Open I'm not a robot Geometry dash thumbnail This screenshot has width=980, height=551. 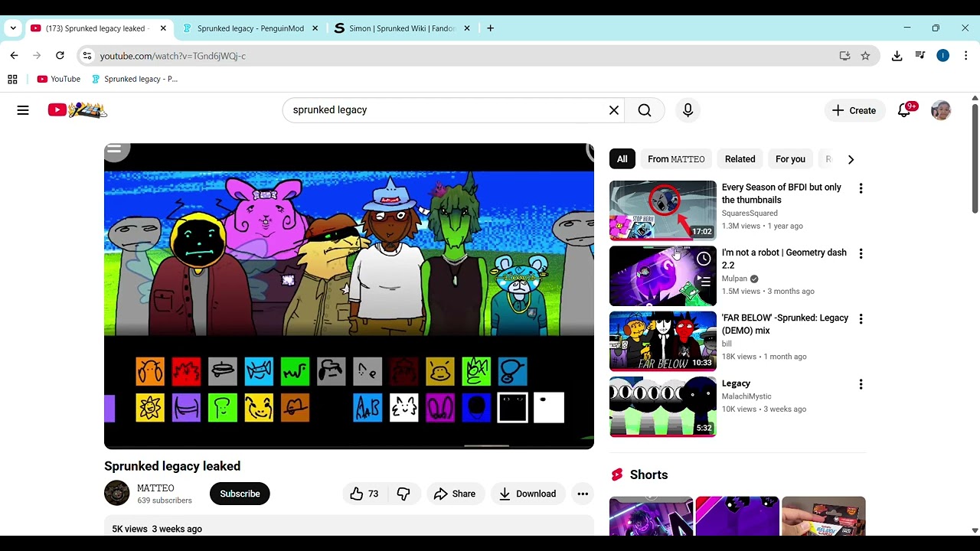coord(663,275)
